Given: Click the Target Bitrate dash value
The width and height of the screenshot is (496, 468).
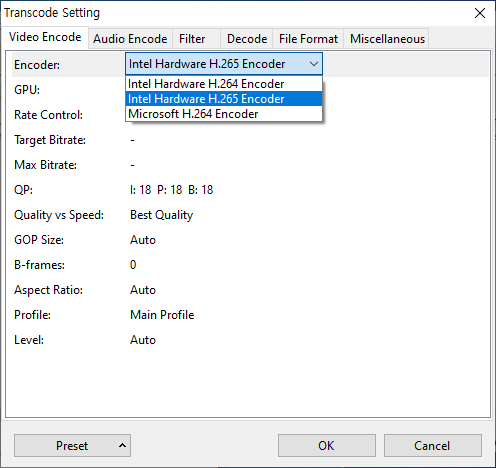Looking at the screenshot, I should pyautogui.click(x=132, y=140).
